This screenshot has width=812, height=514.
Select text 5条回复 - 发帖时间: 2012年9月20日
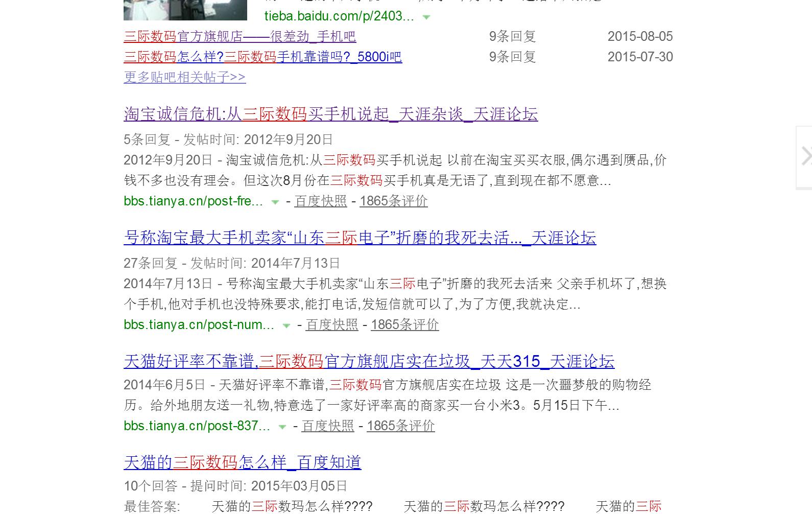click(228, 139)
